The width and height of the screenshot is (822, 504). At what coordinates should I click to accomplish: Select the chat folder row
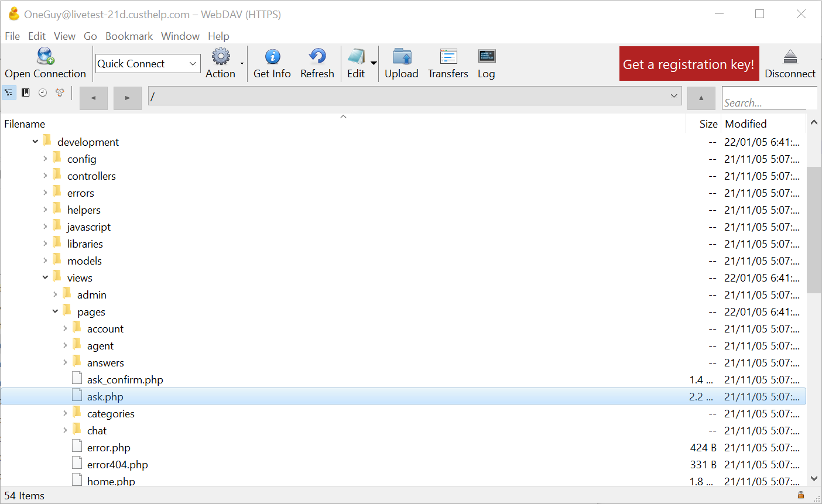point(403,430)
